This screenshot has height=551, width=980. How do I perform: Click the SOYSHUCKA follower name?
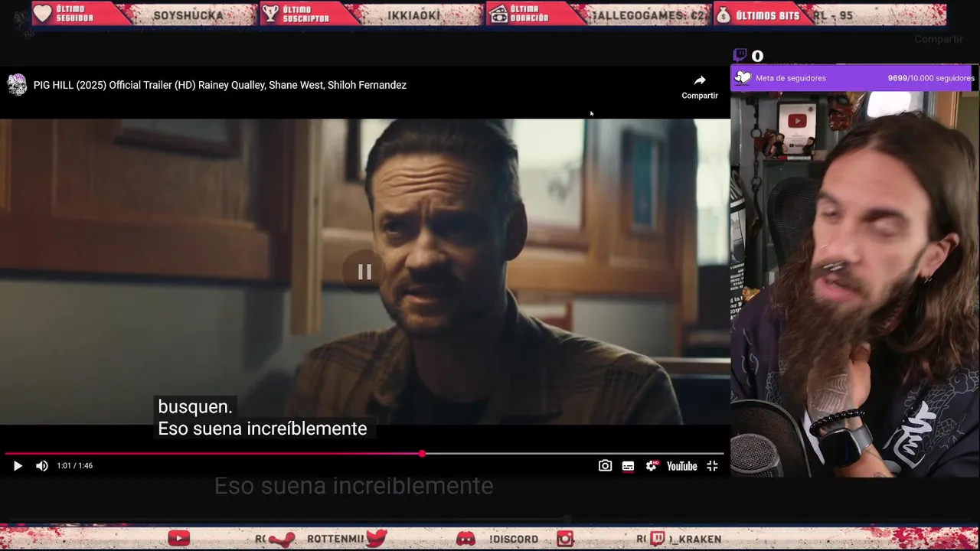point(188,15)
